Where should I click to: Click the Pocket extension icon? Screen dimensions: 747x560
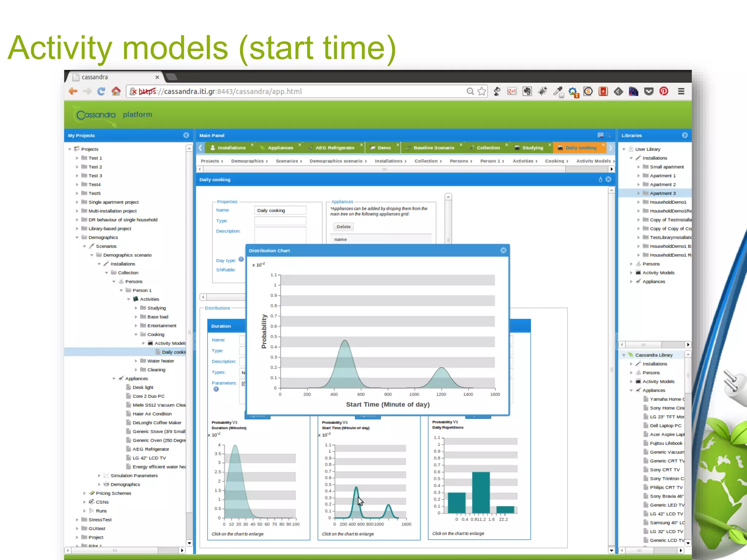pos(649,91)
